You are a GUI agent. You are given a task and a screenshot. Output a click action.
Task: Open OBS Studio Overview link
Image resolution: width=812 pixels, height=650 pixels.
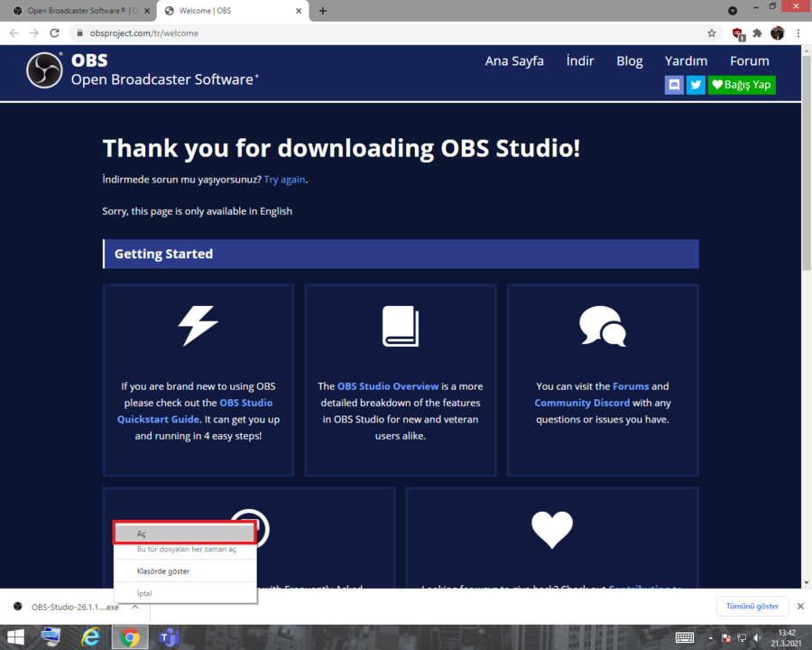(x=388, y=386)
